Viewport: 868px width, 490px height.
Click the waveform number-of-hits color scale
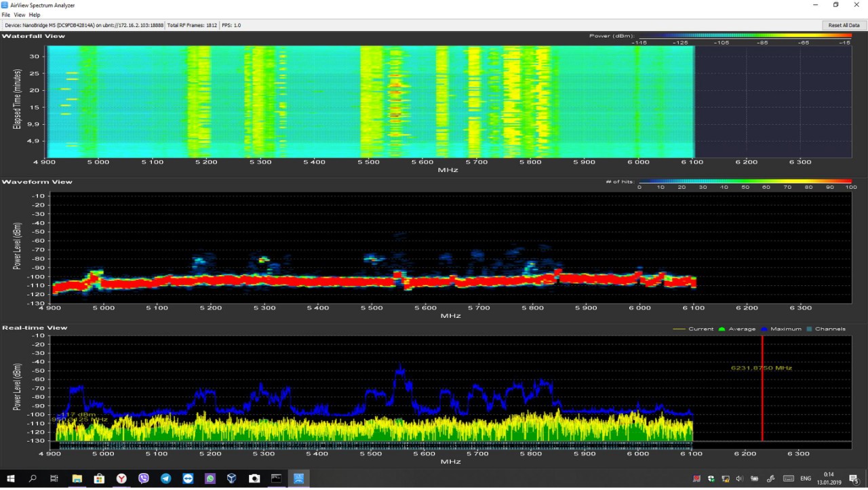click(x=745, y=181)
